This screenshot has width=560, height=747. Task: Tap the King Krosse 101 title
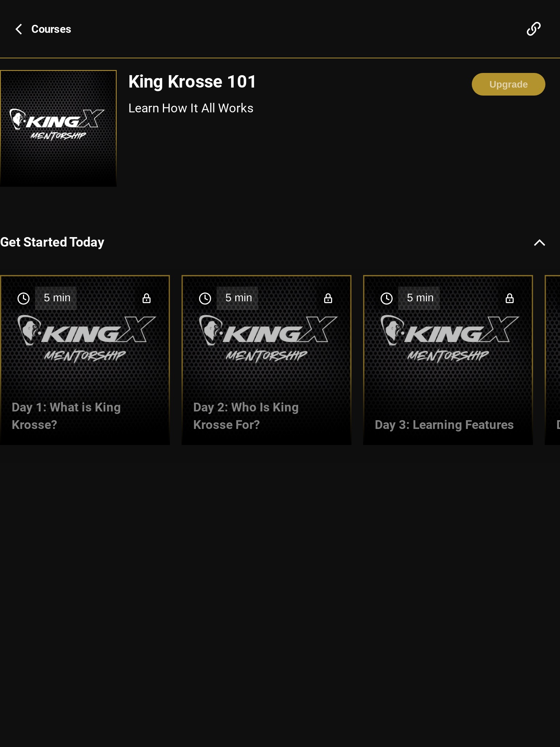point(192,82)
